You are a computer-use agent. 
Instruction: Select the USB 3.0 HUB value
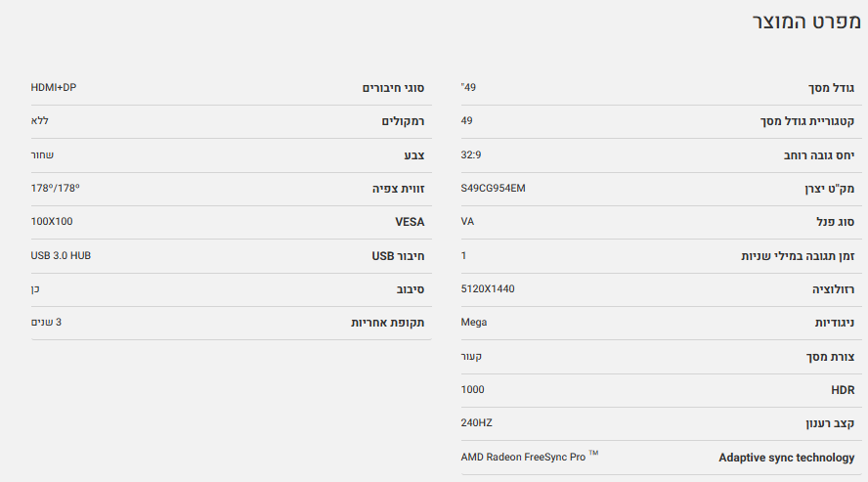(61, 255)
